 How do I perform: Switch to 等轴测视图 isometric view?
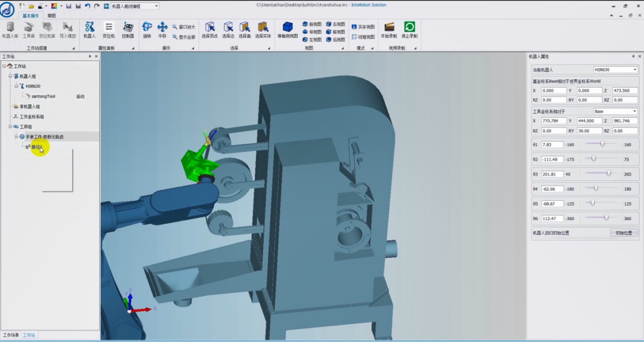click(288, 30)
